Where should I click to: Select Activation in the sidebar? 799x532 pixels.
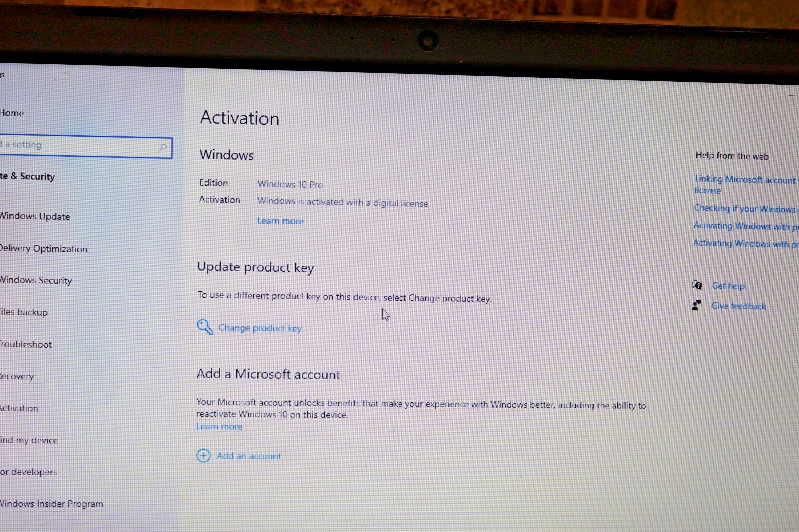tap(19, 408)
